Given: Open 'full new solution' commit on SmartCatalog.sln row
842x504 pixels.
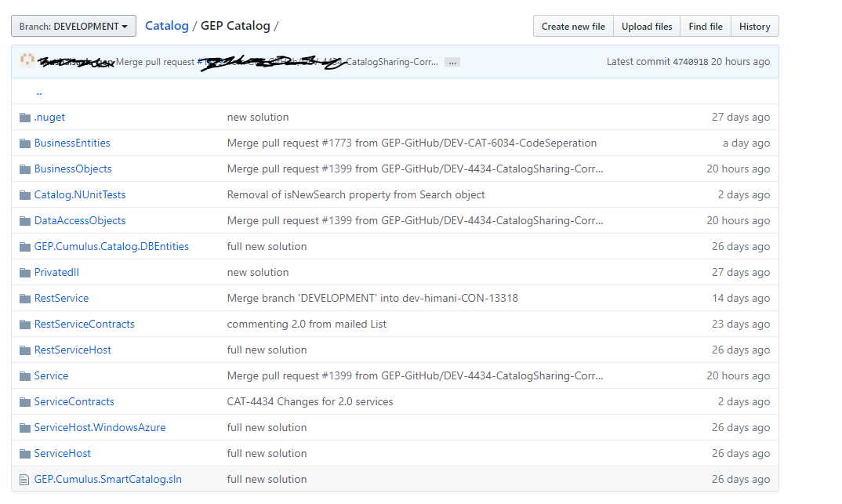Looking at the screenshot, I should click(267, 479).
